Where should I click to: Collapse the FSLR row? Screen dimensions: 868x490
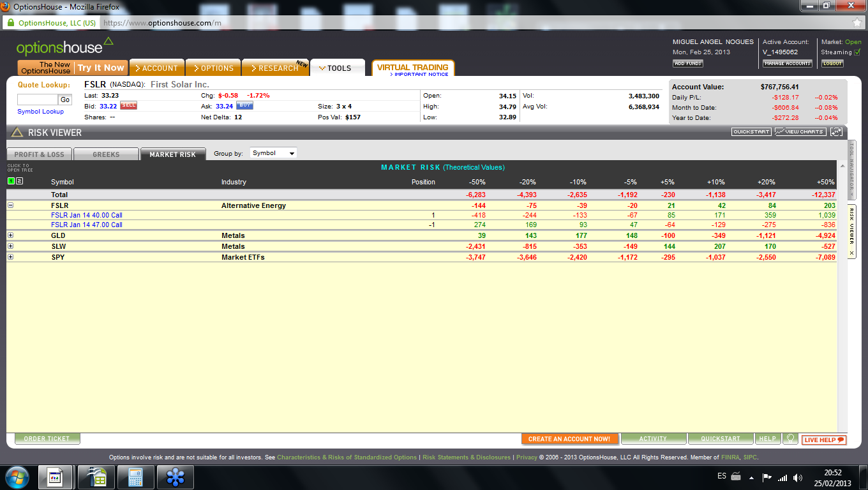click(11, 205)
